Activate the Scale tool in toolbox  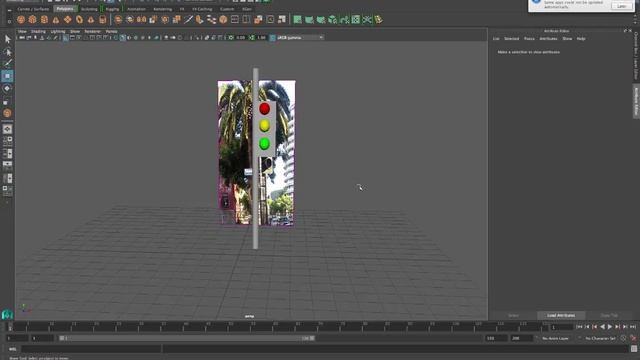click(7, 101)
